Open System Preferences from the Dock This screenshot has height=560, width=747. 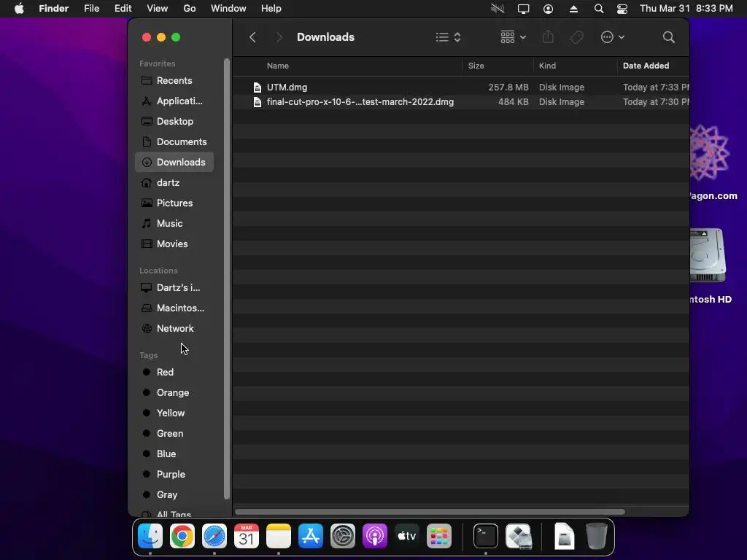point(343,536)
